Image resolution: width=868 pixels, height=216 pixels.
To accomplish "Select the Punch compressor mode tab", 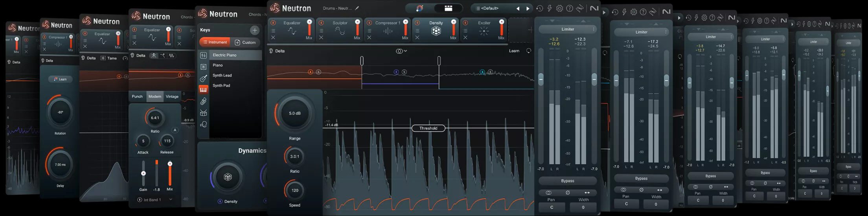I will 137,96.
